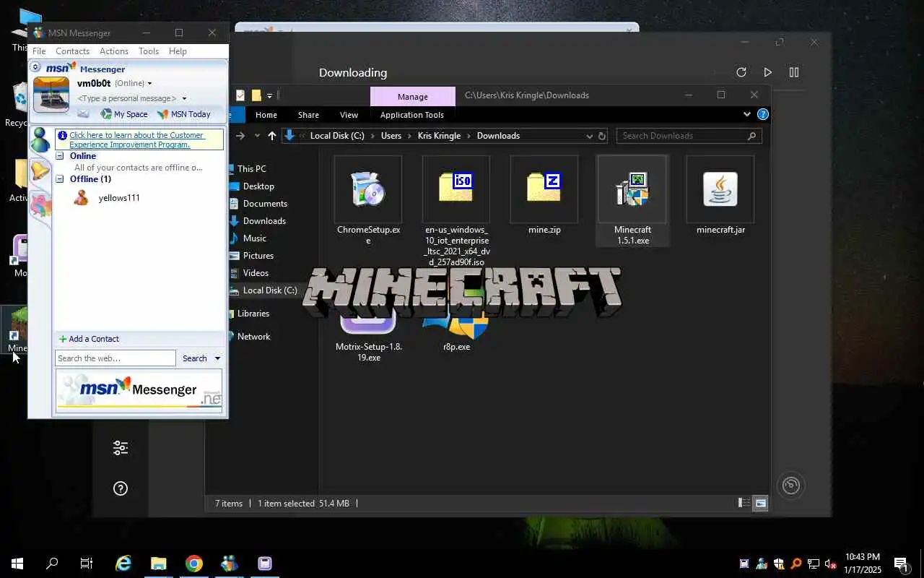
Task: Refresh the Downloads folder view
Action: pyautogui.click(x=601, y=136)
